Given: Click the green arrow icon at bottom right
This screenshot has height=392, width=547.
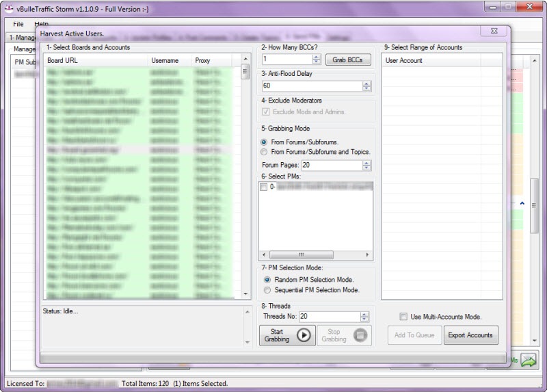Looking at the screenshot, I should pos(528,360).
